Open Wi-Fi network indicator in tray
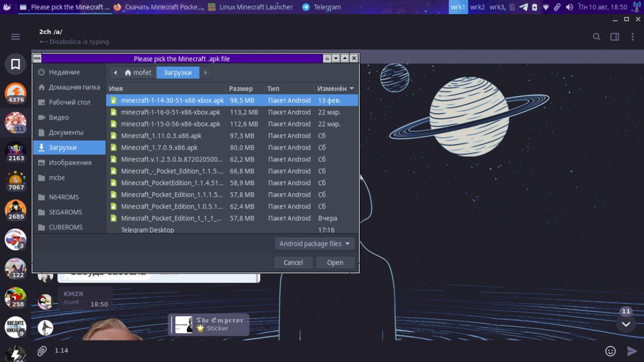This screenshot has width=644, height=362. pyautogui.click(x=546, y=7)
